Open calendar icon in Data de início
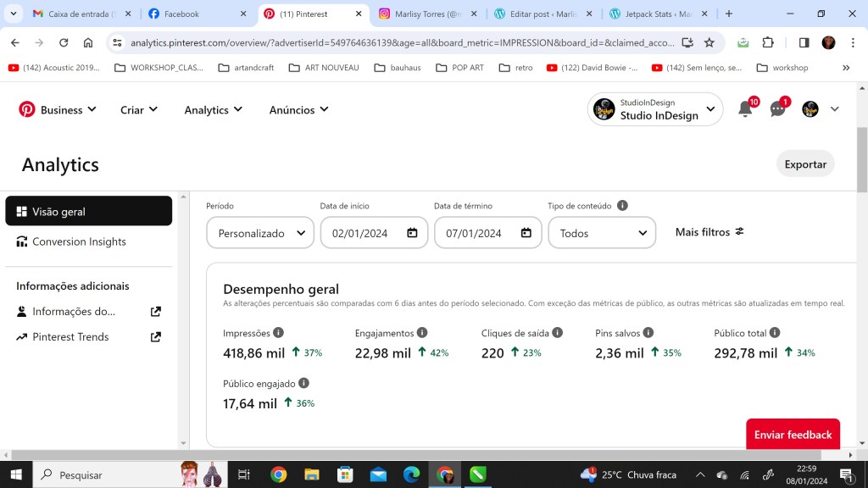Screen dimensions: 868x488 (x=412, y=233)
